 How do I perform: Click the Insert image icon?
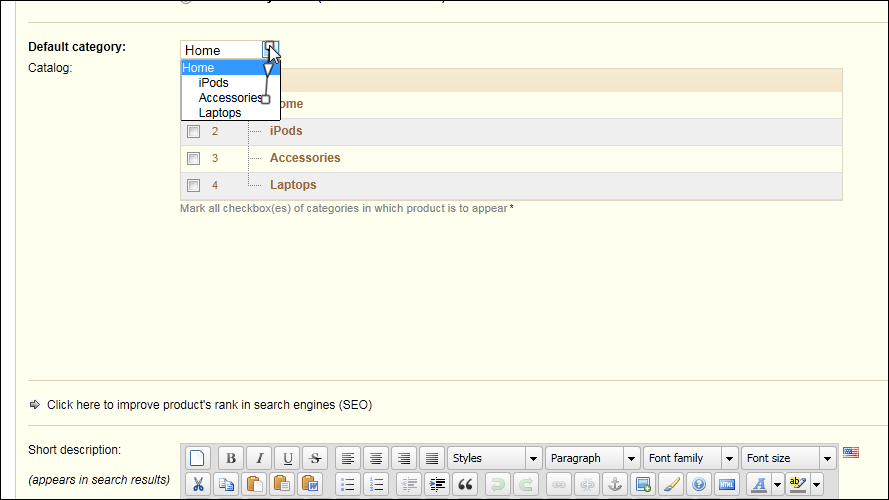643,485
